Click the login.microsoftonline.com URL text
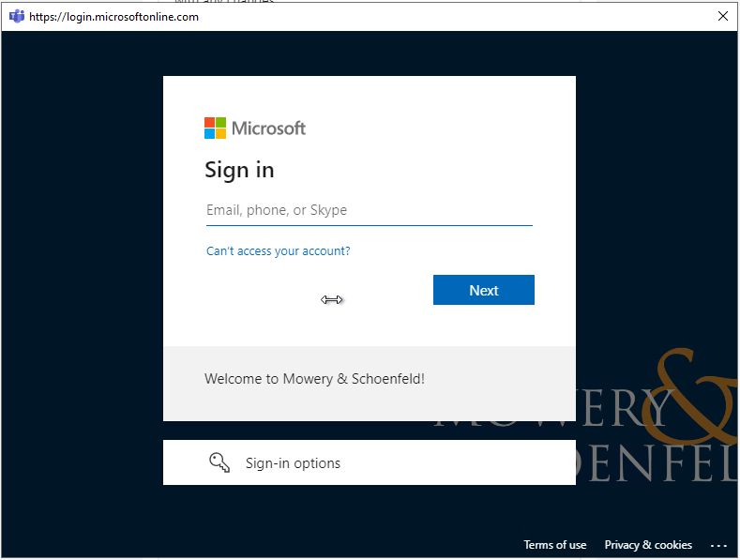The height and width of the screenshot is (560, 740). [x=113, y=17]
